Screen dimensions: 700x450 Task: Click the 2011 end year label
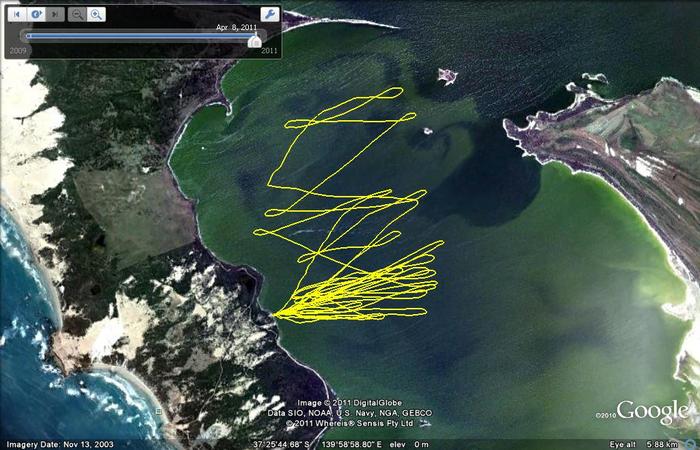(x=269, y=50)
